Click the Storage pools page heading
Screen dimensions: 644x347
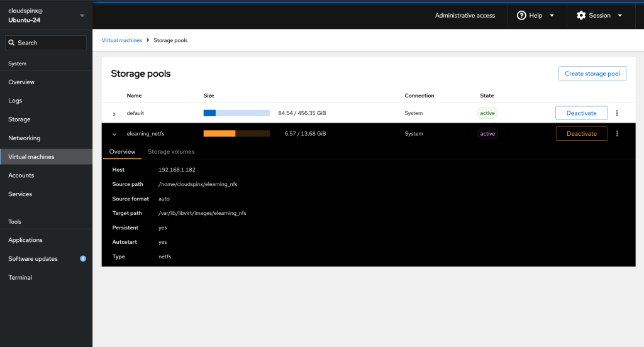click(x=140, y=74)
